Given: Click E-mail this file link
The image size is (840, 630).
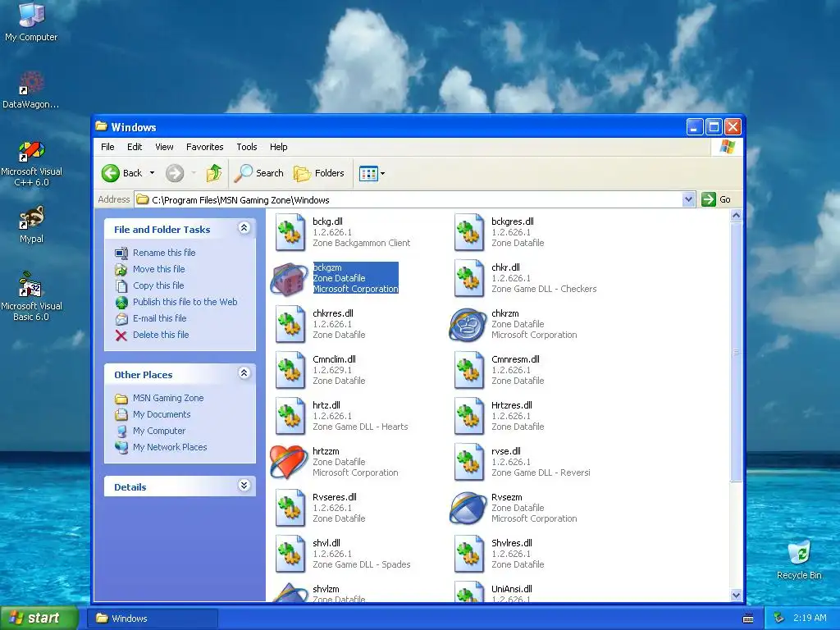Looking at the screenshot, I should pos(160,318).
